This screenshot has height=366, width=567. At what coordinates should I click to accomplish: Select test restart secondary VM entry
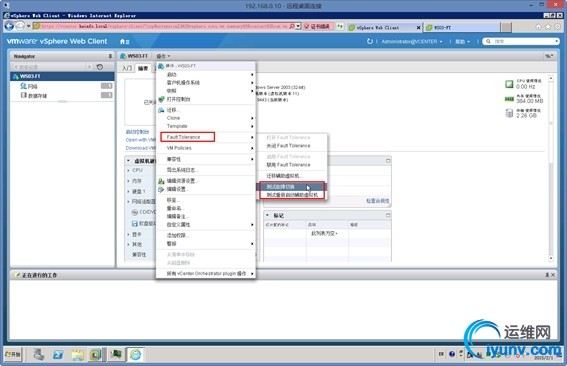[x=292, y=195]
